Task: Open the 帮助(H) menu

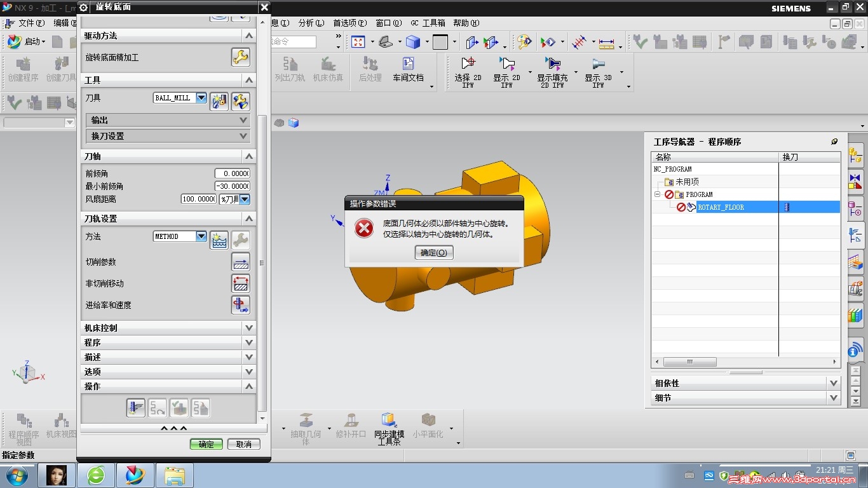Action: 466,23
